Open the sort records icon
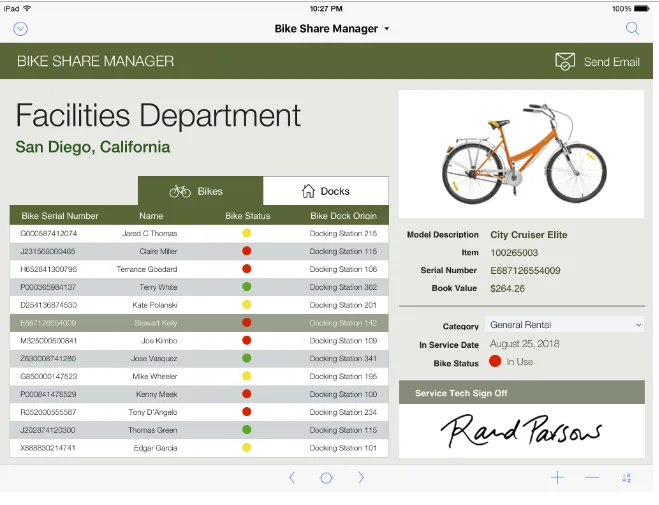 (626, 477)
